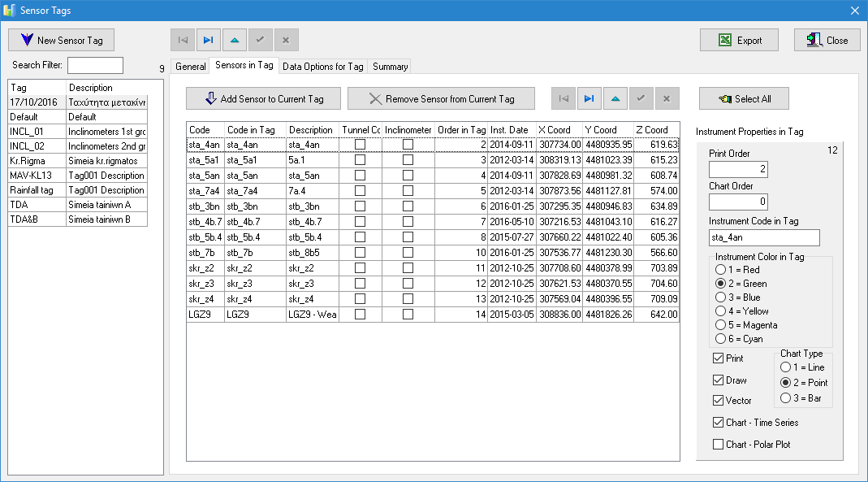Add Sensor to Current Tag
Screen dimensions: 868x482
click(263, 98)
